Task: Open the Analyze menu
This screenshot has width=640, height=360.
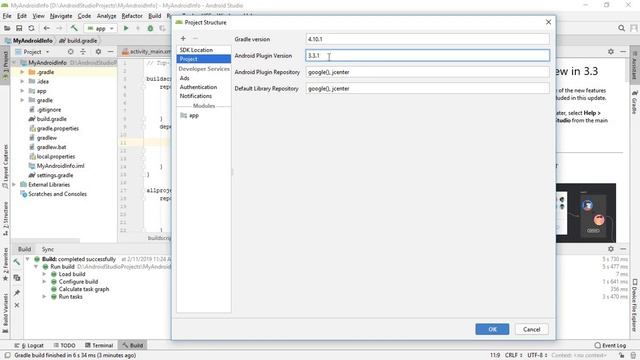Action: (107, 16)
